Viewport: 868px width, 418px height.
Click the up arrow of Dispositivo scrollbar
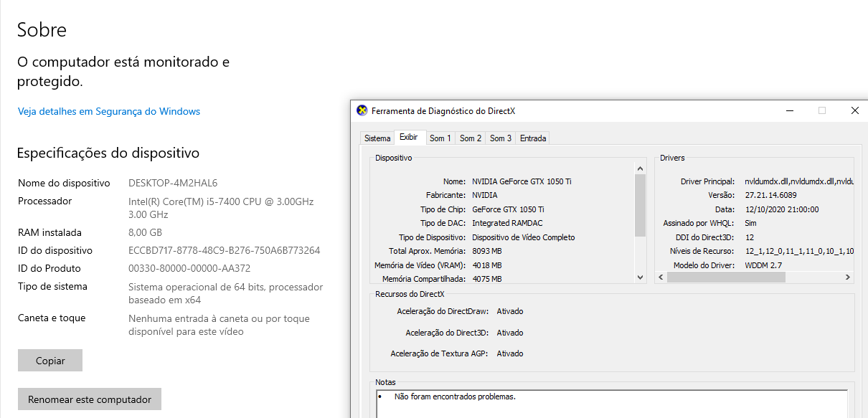click(641, 169)
